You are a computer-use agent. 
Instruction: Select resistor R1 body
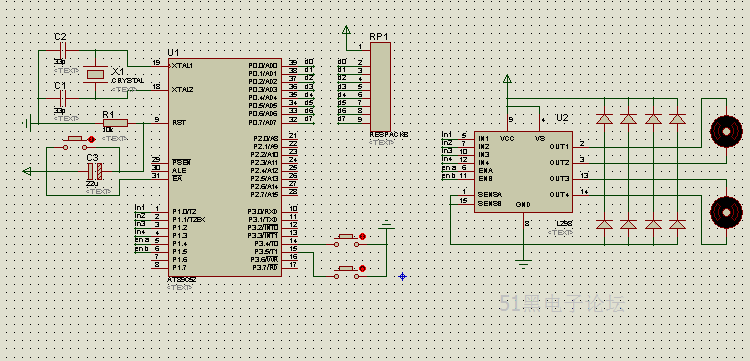[115, 123]
